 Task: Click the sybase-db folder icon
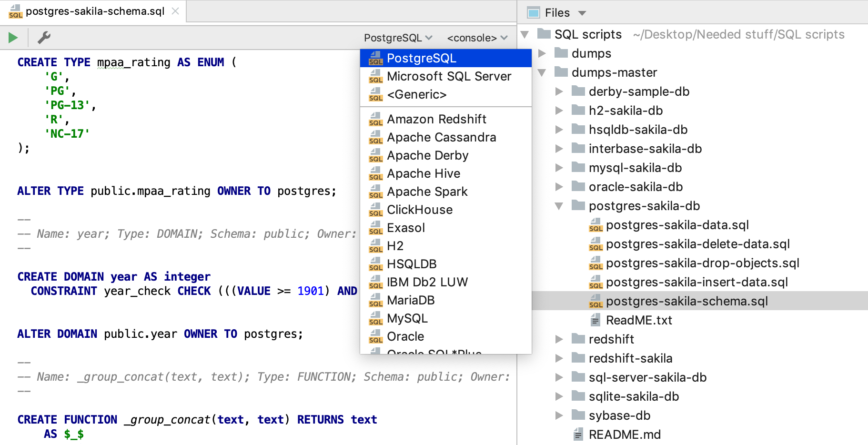click(578, 415)
